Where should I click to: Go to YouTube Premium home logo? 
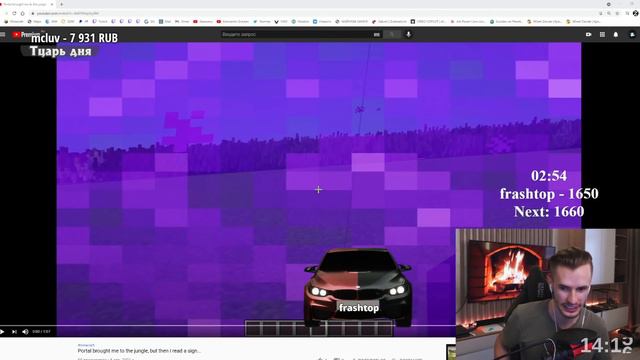click(x=27, y=35)
